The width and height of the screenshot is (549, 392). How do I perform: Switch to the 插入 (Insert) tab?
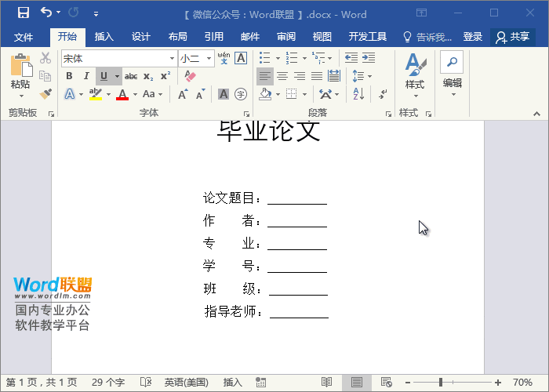[104, 37]
